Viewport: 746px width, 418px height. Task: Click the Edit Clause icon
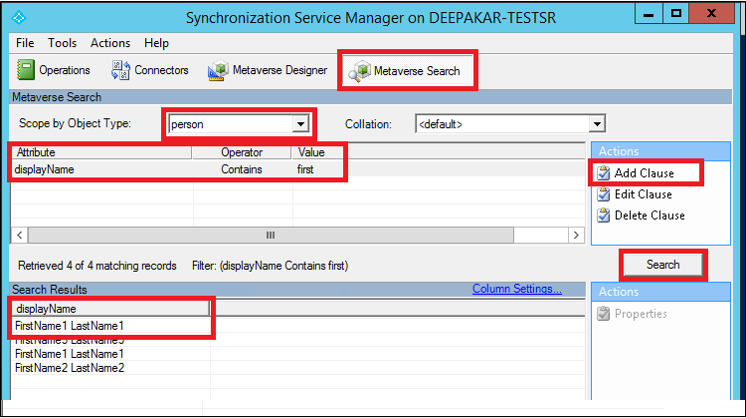[x=603, y=194]
